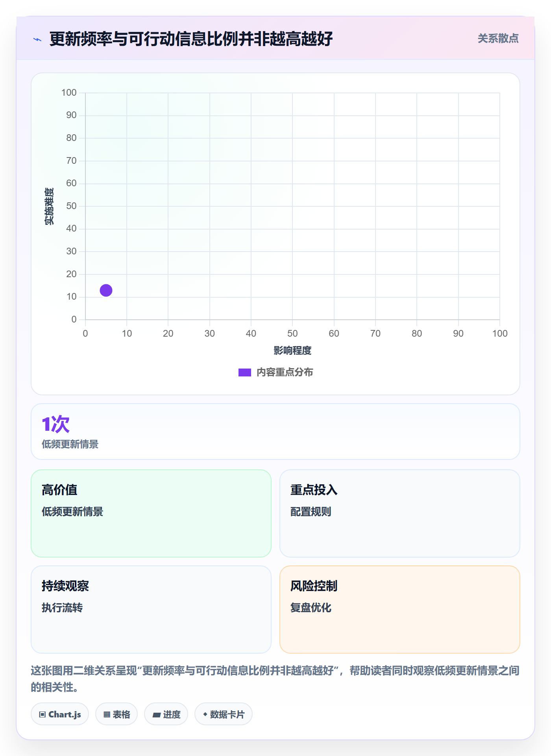Open the 高价值 quadrant card
Screen dimensions: 551x756
pos(151,513)
